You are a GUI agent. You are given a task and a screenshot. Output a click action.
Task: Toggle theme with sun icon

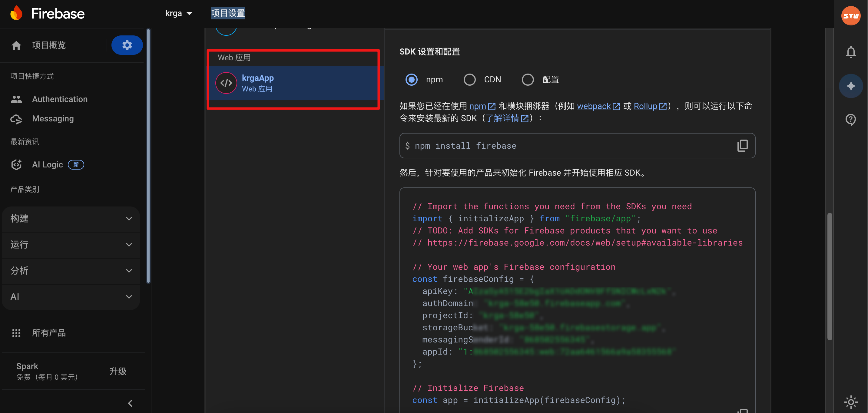[851, 402]
